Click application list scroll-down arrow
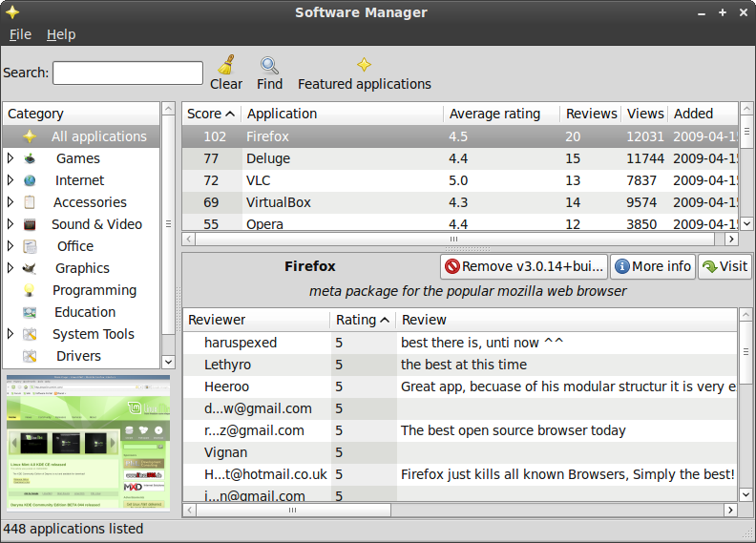This screenshot has width=756, height=543. coord(746,223)
